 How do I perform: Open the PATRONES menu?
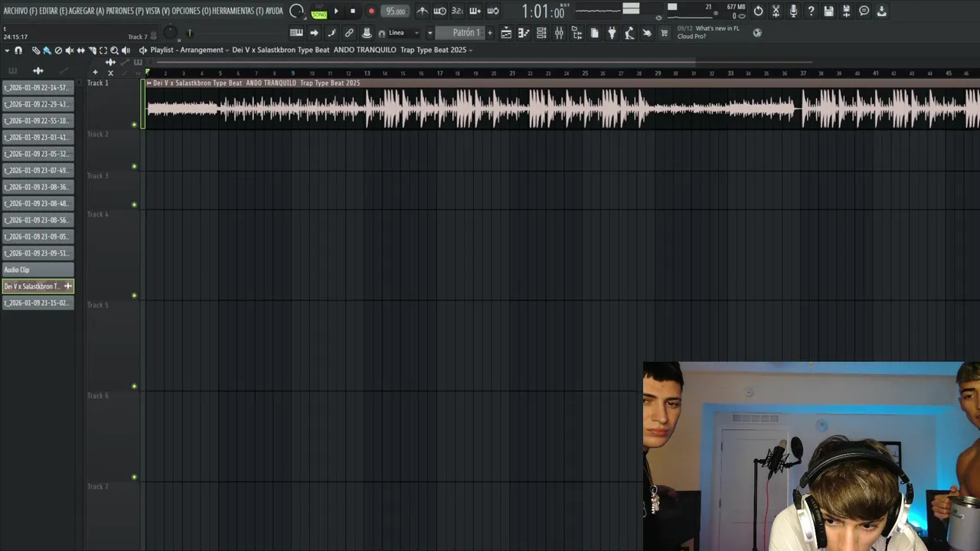click(125, 11)
